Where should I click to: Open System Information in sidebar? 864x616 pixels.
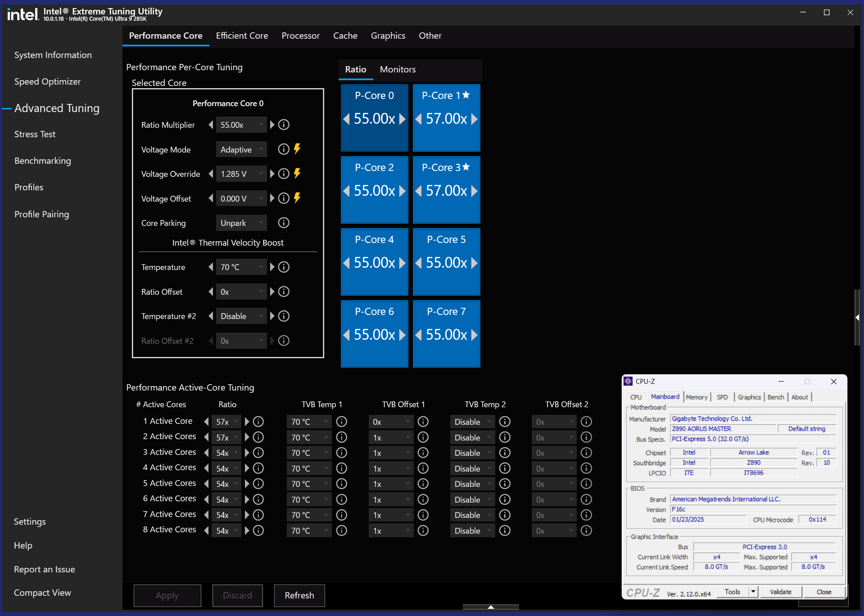[x=53, y=55]
